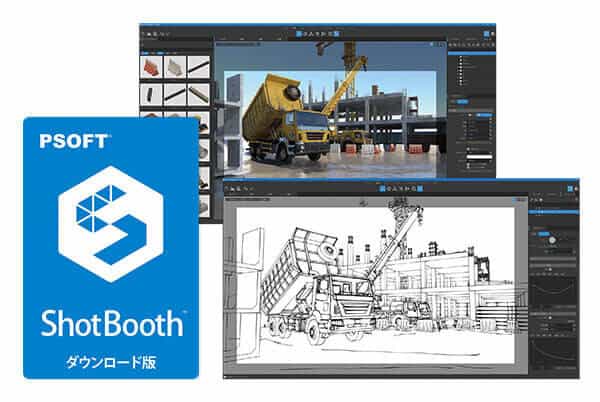Image resolution: width=600 pixels, height=402 pixels.
Task: Pick the black diagonal pole thumbnail in first row
Action: click(x=198, y=67)
